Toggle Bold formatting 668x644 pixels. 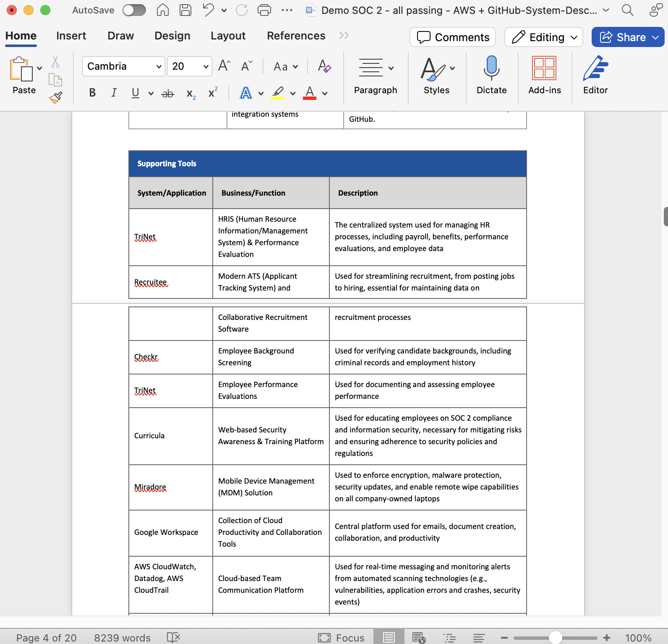point(92,93)
